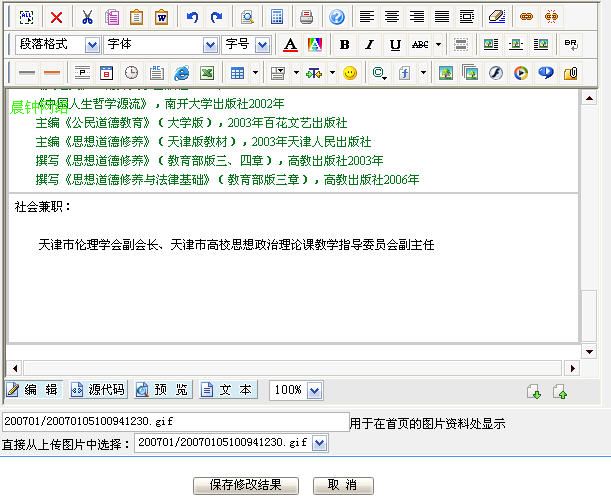The width and height of the screenshot is (611, 503).
Task: Click the Insert Table icon
Action: tap(237, 73)
